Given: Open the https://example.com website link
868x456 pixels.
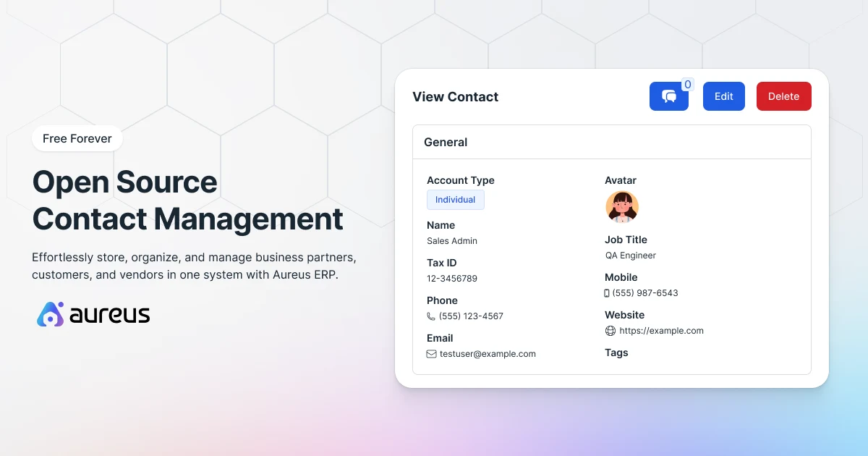Looking at the screenshot, I should pyautogui.click(x=662, y=330).
